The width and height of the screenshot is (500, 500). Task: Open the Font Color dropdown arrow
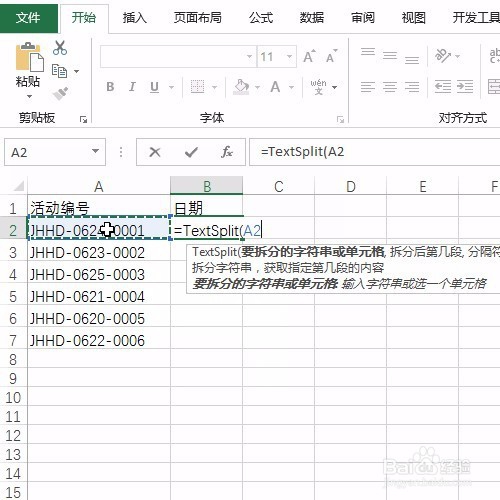pyautogui.click(x=291, y=87)
